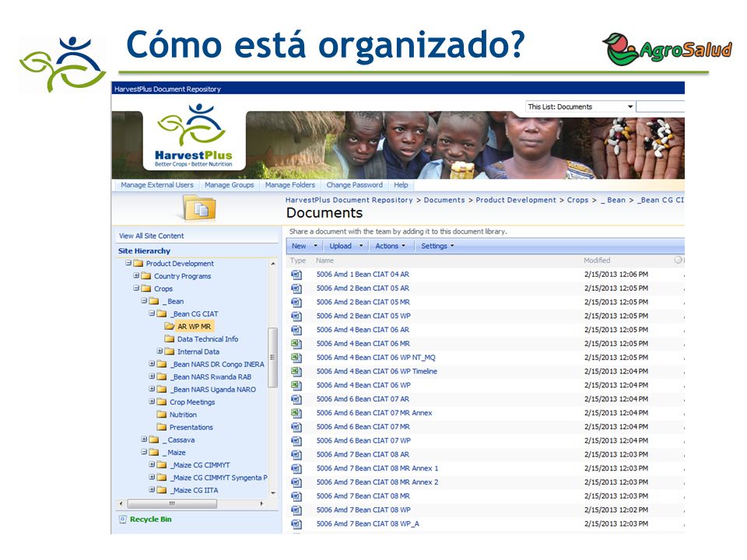Click the search input field

[x=661, y=107]
